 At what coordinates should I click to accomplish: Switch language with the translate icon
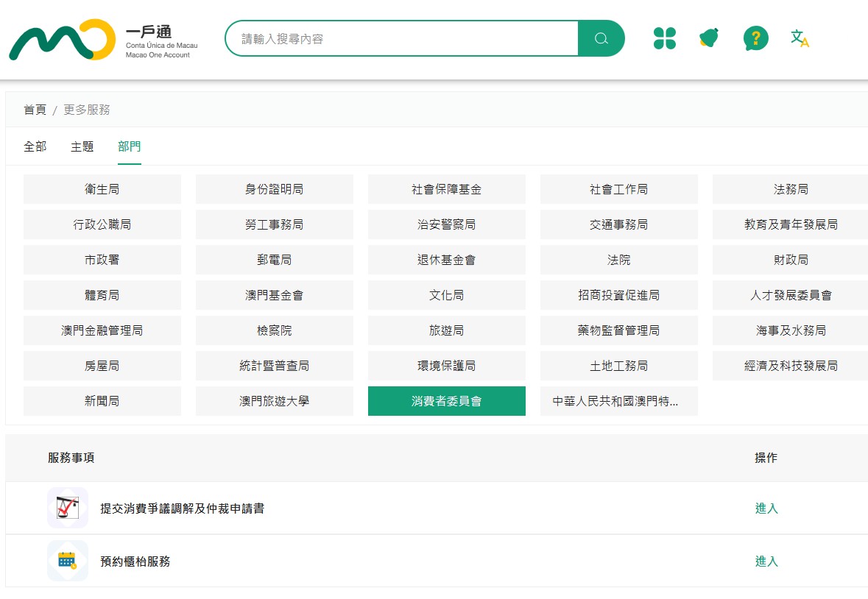(x=800, y=38)
